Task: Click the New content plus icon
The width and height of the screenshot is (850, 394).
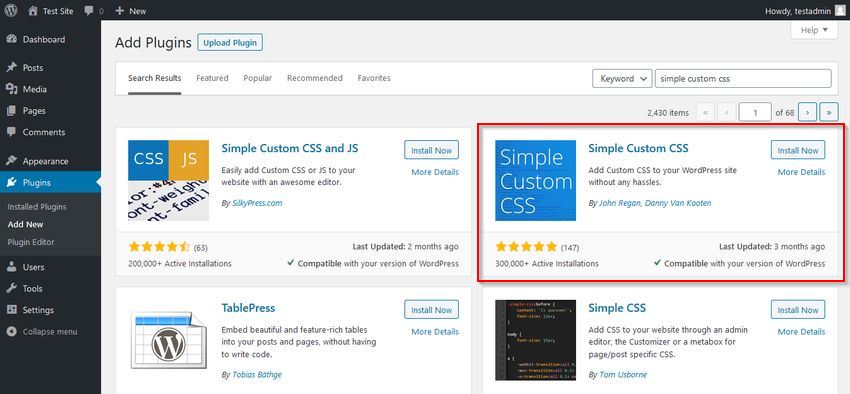Action: (x=120, y=11)
